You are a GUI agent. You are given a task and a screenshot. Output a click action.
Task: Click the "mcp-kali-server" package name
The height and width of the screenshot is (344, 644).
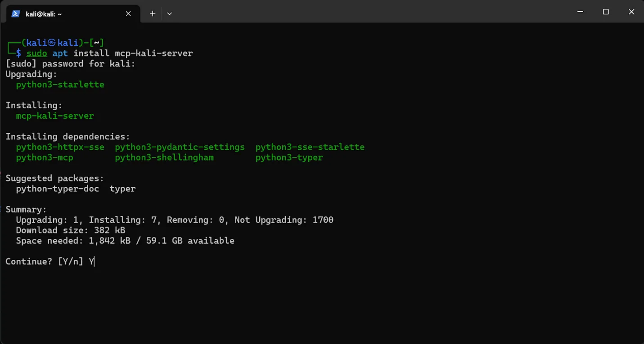point(54,116)
